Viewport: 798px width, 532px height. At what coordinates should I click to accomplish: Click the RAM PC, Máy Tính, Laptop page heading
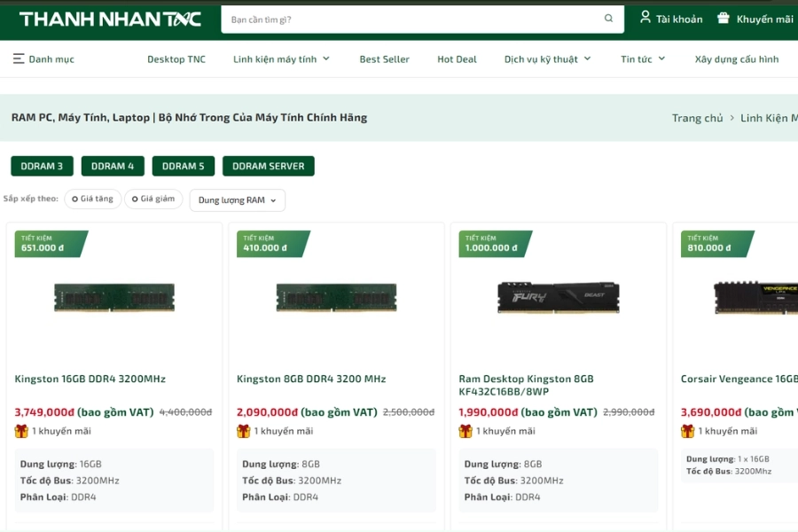pyautogui.click(x=190, y=118)
